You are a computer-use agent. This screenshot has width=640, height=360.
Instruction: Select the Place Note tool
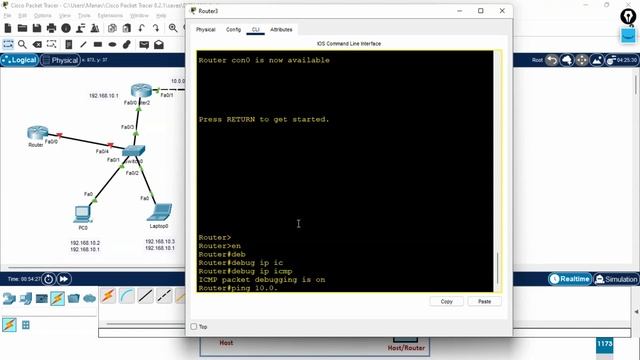click(x=69, y=44)
